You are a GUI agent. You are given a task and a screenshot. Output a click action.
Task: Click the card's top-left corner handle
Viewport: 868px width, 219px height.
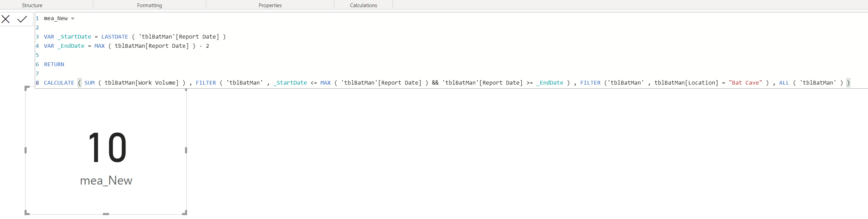tap(27, 88)
